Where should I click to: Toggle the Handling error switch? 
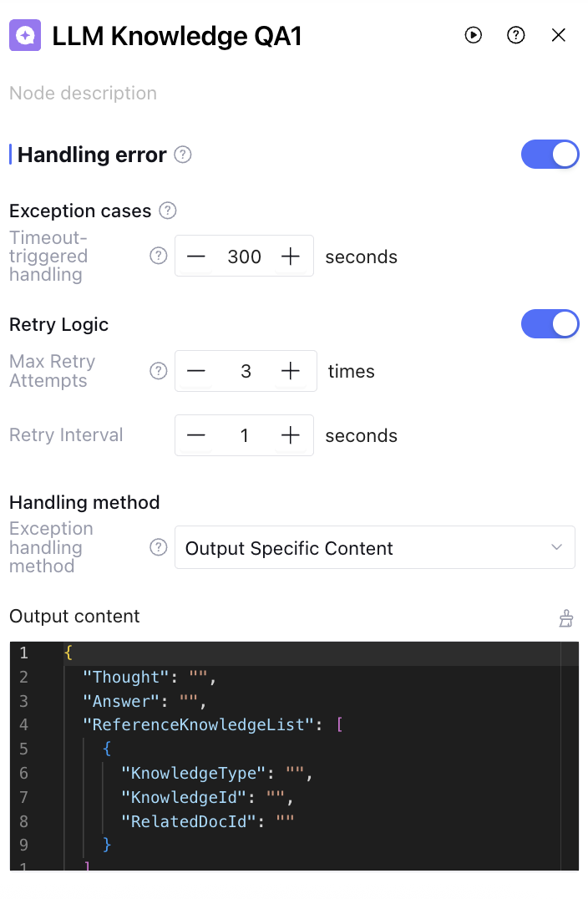tap(550, 155)
